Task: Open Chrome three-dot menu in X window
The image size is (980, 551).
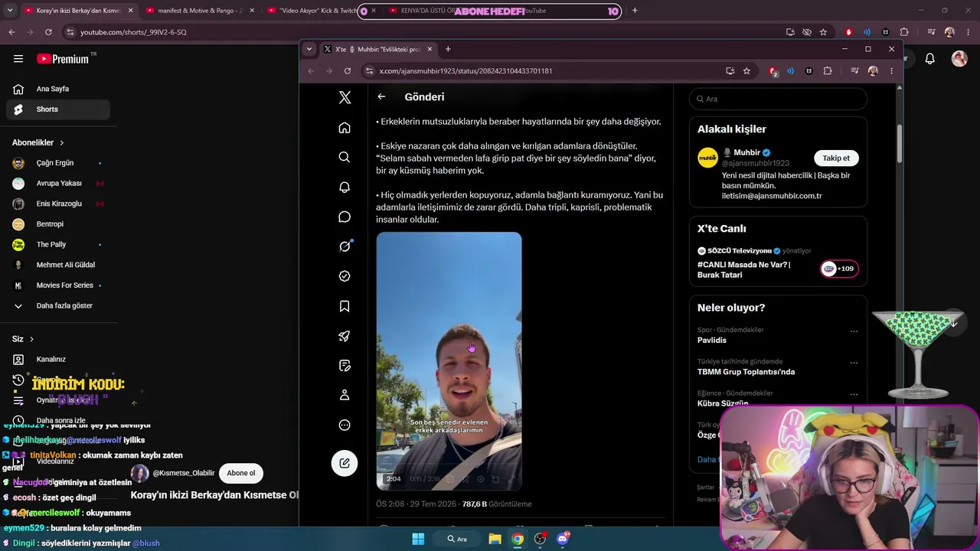Action: click(x=890, y=71)
